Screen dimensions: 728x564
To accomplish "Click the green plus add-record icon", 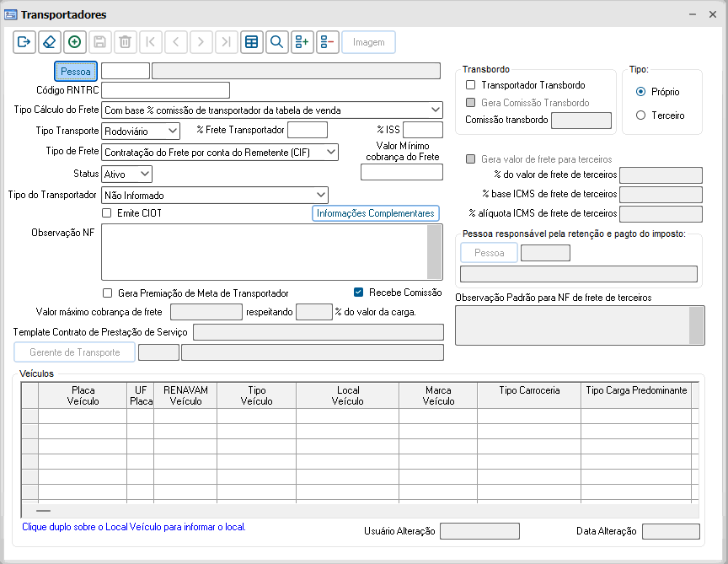I will [x=74, y=42].
